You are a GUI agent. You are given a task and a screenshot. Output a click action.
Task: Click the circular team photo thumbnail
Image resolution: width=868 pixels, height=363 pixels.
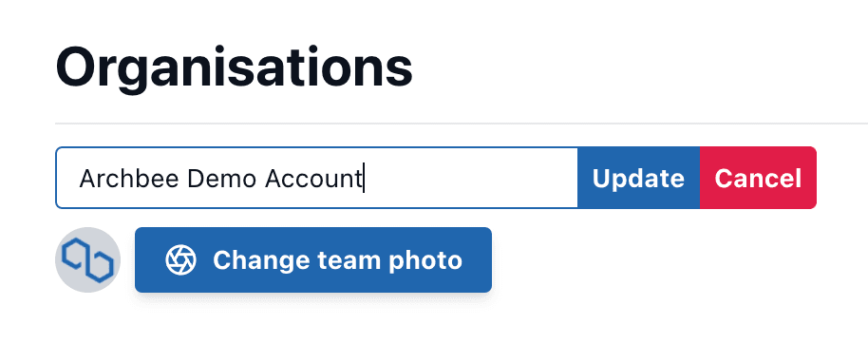pos(87,260)
